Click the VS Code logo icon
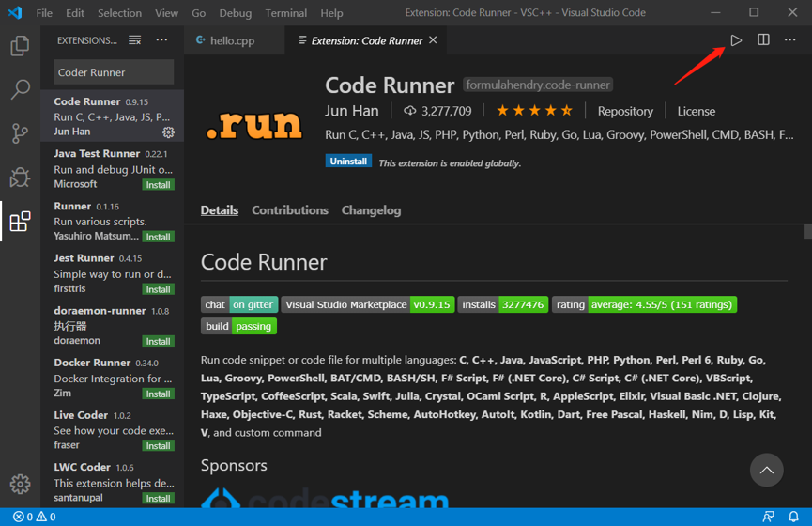 (15, 12)
